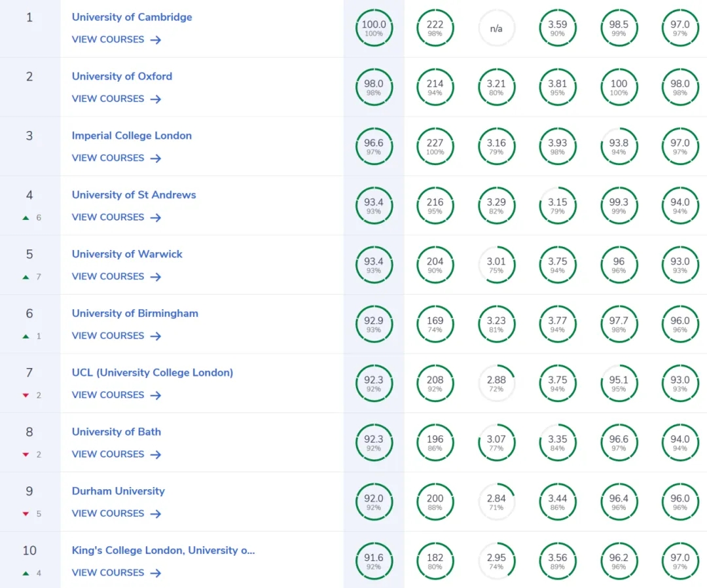Screen dimensions: 707x588
Task: Click the green up-triangle under rank 10
Action: [x=26, y=573]
